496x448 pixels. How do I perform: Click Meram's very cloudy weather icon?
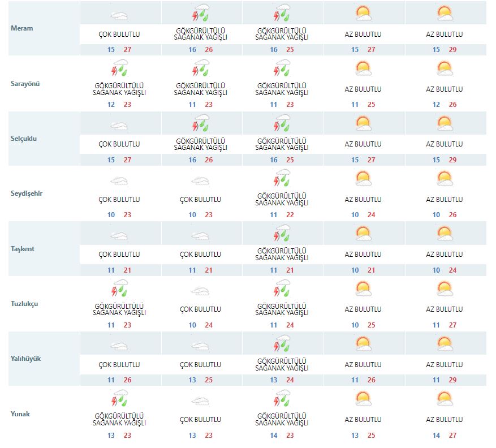point(119,15)
